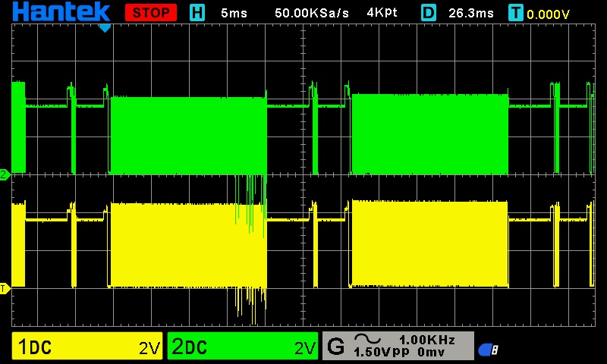Click the blue USB storage icon
Image resolution: width=607 pixels, height=364 pixels.
pyautogui.click(x=488, y=350)
